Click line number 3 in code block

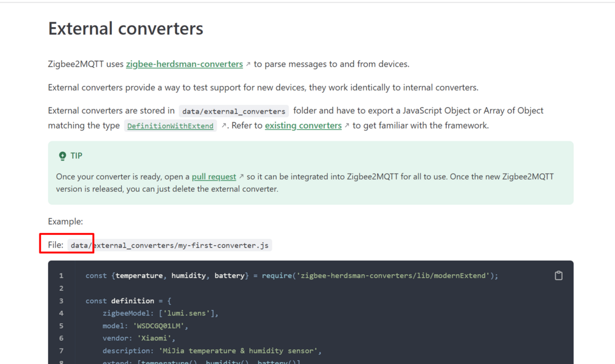point(61,301)
